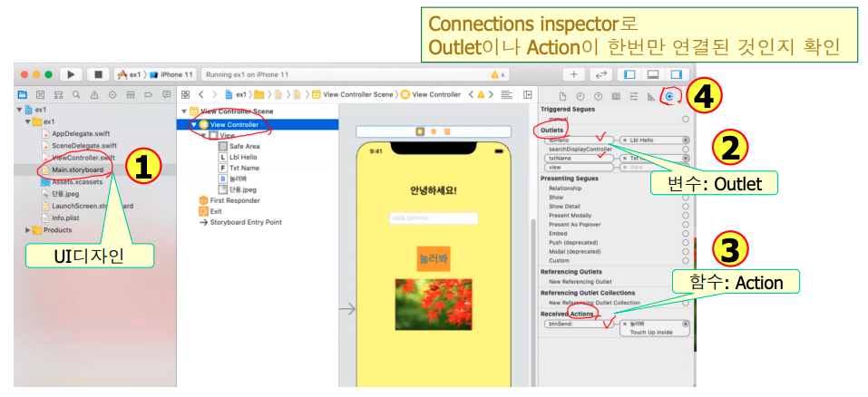Viewport: 868px width, 397px height.
Task: Open the Debug navigator icon
Action: pyautogui.click(x=131, y=94)
